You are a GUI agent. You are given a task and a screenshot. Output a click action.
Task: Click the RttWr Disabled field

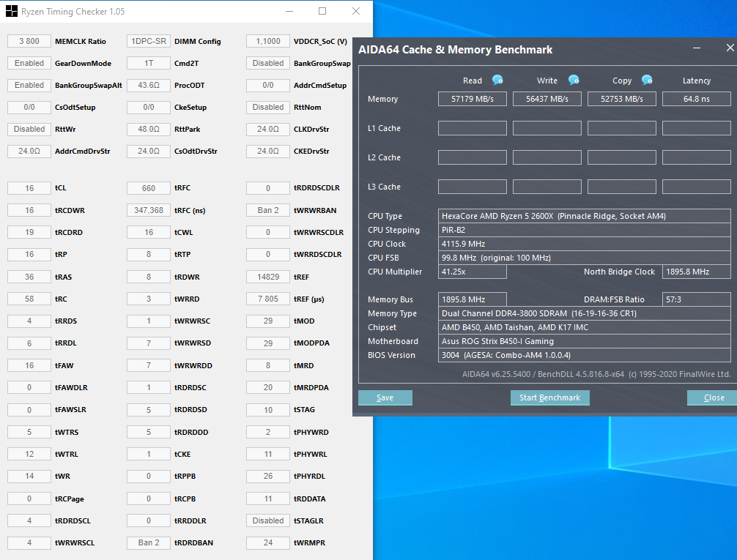point(29,129)
